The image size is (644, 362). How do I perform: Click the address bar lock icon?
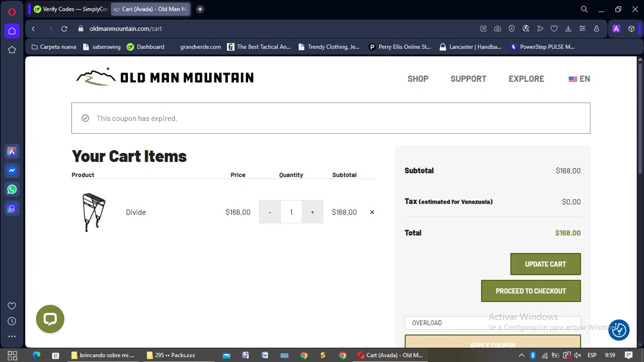pyautogui.click(x=80, y=29)
